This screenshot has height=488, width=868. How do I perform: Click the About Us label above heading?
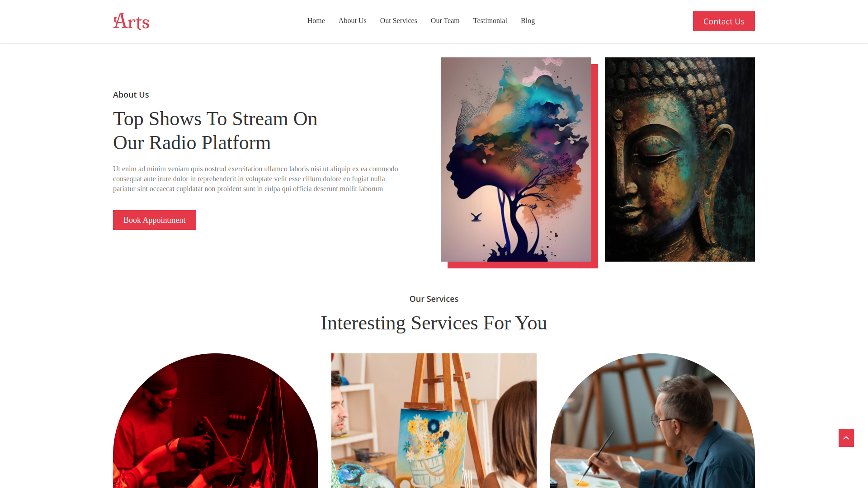click(x=131, y=94)
